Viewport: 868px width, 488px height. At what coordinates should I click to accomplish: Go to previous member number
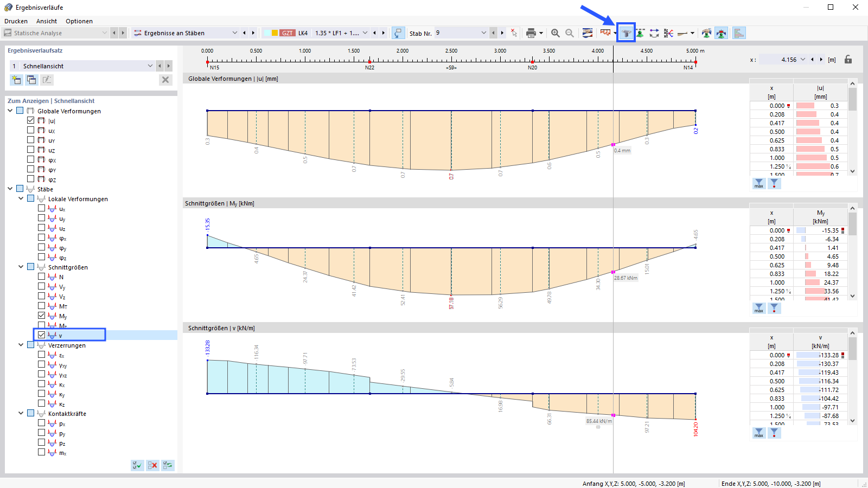[x=493, y=33]
